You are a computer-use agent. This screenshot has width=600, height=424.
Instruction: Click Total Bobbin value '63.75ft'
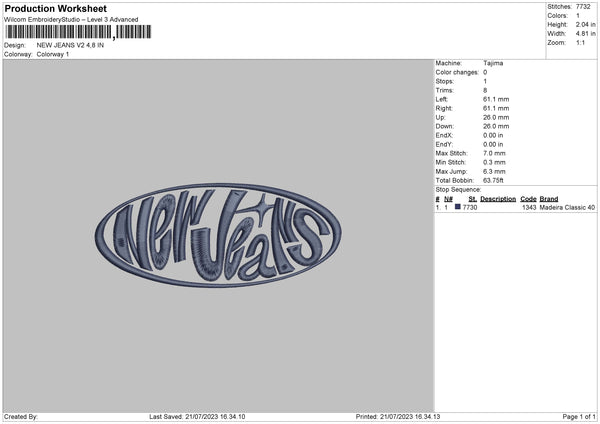pyautogui.click(x=493, y=181)
